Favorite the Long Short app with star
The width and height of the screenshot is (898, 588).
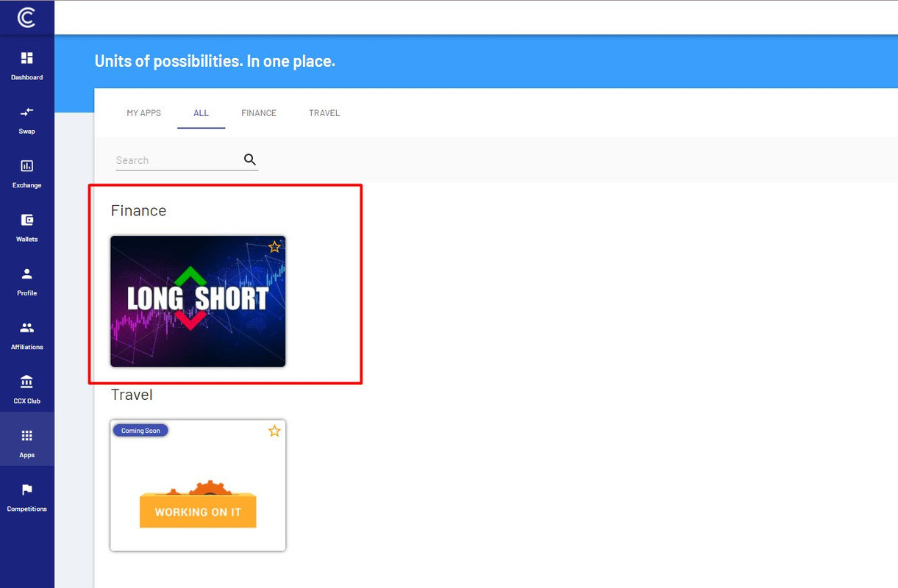tap(274, 247)
